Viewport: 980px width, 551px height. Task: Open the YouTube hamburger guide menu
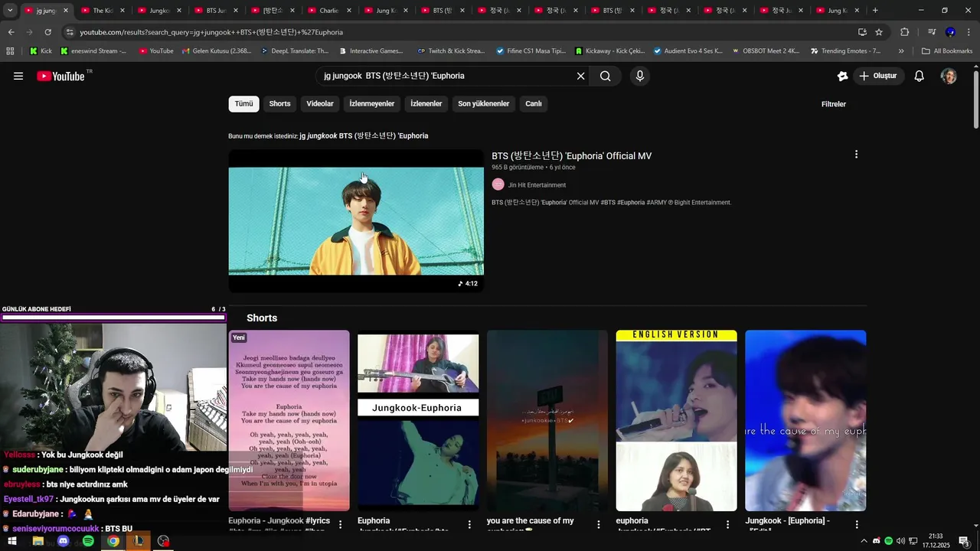click(x=18, y=76)
